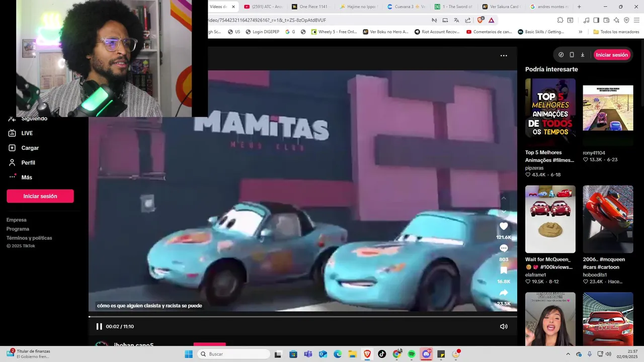Open the Top 5 Melhores Animações thumbnail
The width and height of the screenshot is (644, 362).
[550, 112]
